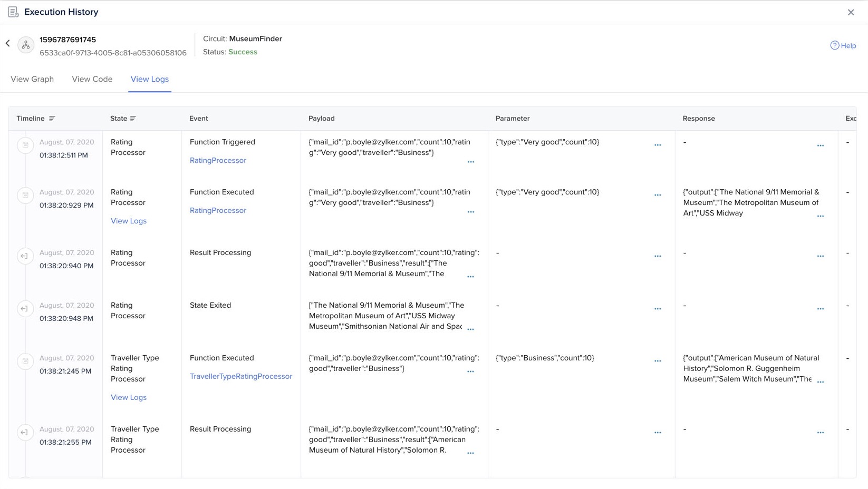Viewport: 868px width, 489px height.
Task: Click the circuit icon next to 1596787691745
Action: (26, 45)
